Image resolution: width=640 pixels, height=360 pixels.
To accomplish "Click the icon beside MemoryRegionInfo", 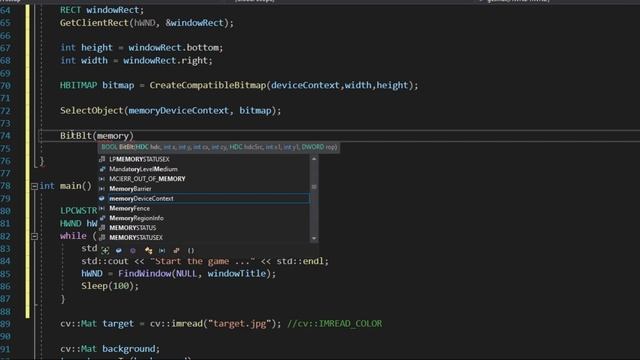I will (x=102, y=218).
